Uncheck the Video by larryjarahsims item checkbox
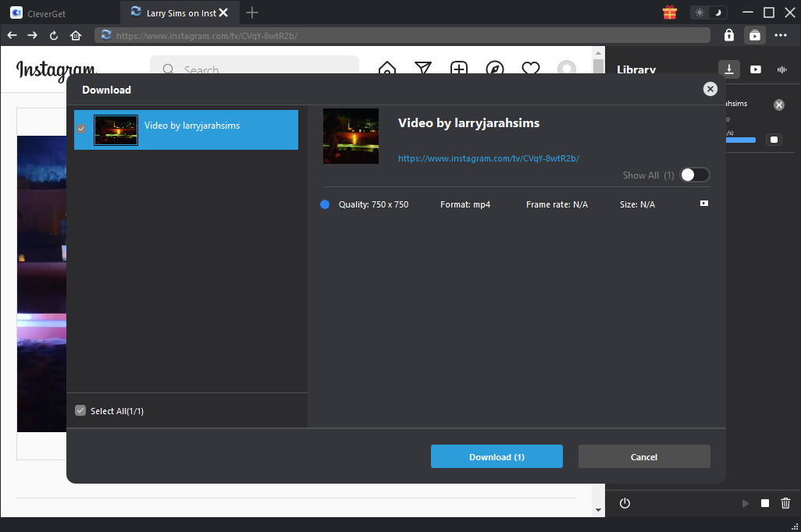The height and width of the screenshot is (532, 801). click(x=81, y=129)
